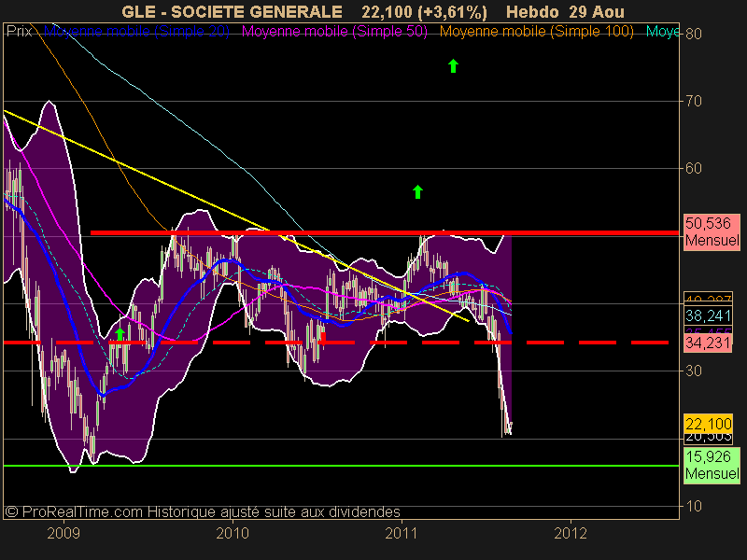
Task: Select Moyenne mobile (Simple 20) legend entry
Action: point(136,32)
